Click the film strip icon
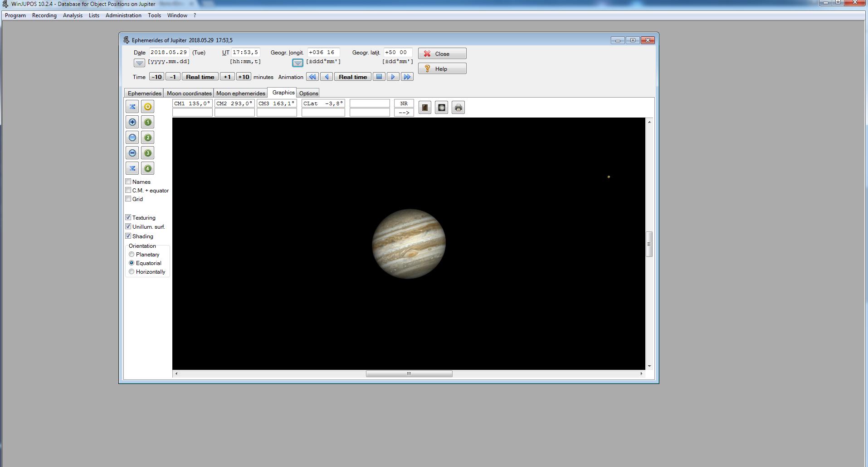This screenshot has height=467, width=868. (425, 108)
